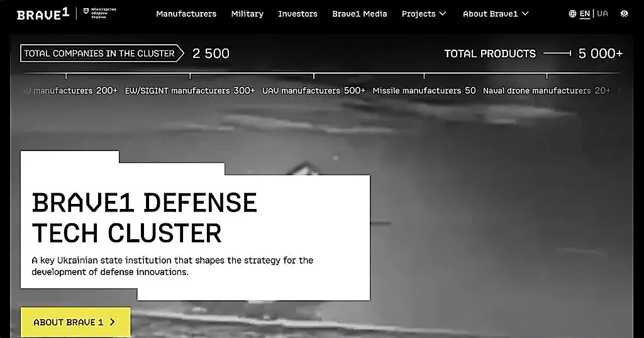Select Naval drone manufacturers 20+ entry

pos(547,91)
